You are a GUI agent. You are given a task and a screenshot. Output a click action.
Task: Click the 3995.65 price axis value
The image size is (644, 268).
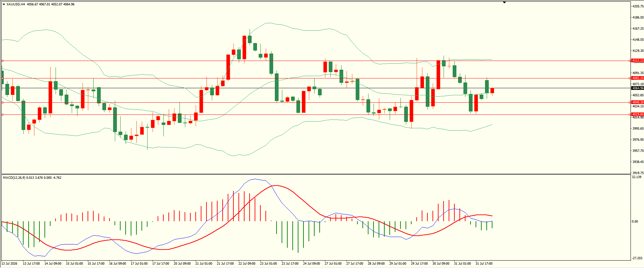pyautogui.click(x=638, y=129)
